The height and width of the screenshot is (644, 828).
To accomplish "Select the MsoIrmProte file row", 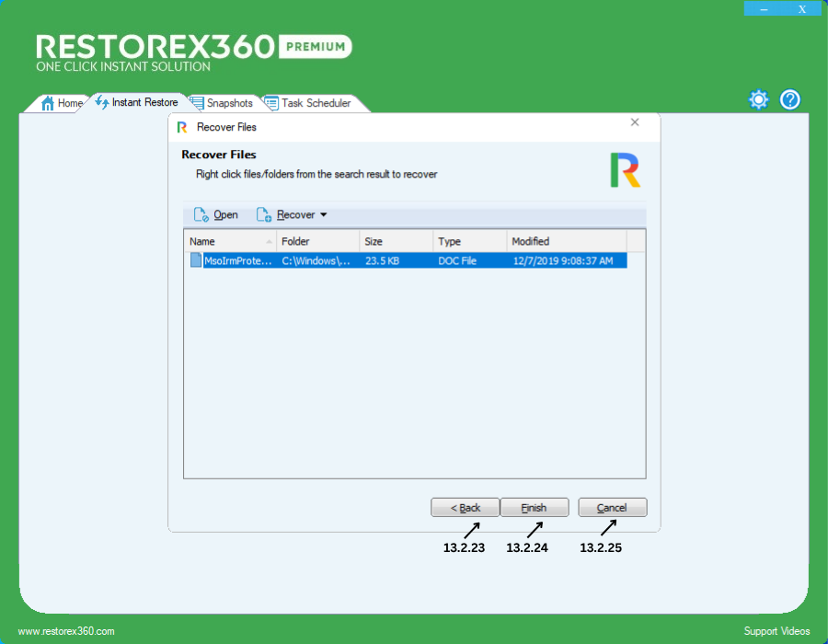I will pos(405,261).
